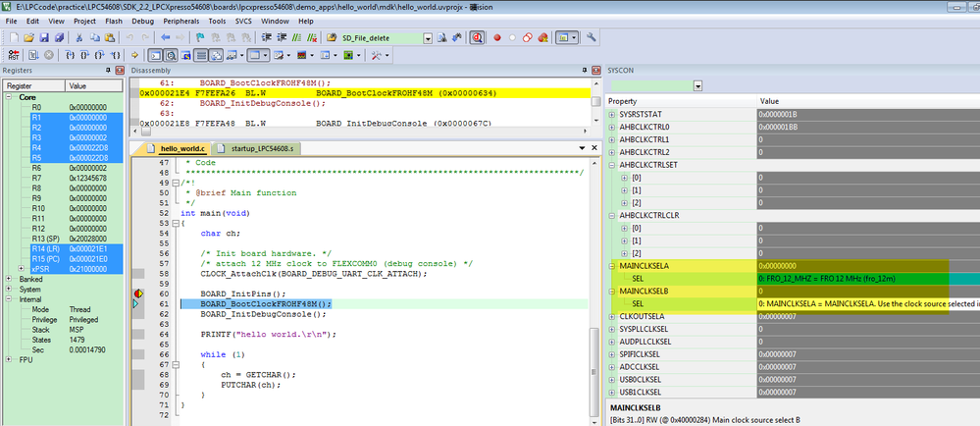Toggle the Disassembly window toolbar button
980x426 pixels.
[x=170, y=56]
